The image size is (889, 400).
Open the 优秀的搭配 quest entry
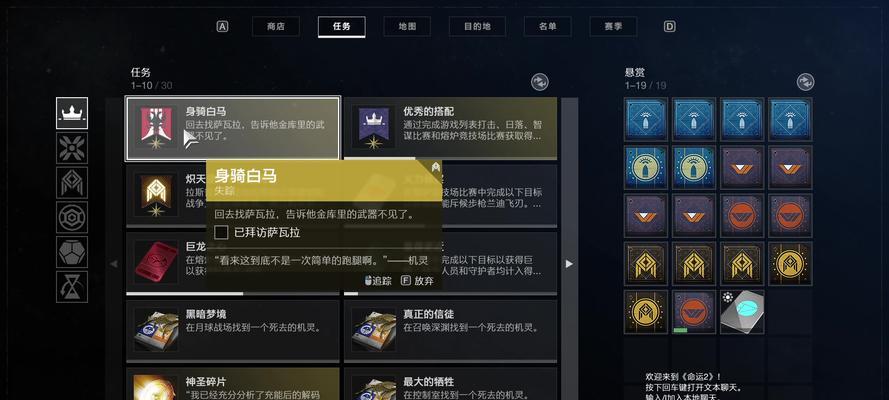pos(450,128)
